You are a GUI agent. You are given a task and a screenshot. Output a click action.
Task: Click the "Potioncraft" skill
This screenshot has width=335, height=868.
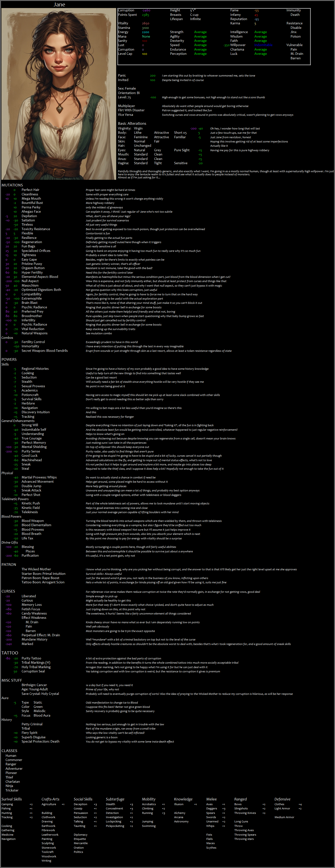[x=30, y=395]
